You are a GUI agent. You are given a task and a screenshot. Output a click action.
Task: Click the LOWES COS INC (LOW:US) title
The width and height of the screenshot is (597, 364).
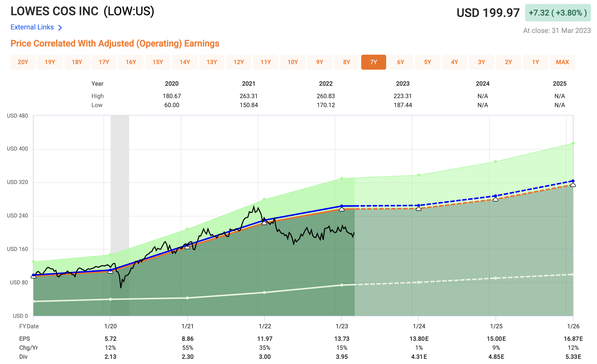click(82, 11)
